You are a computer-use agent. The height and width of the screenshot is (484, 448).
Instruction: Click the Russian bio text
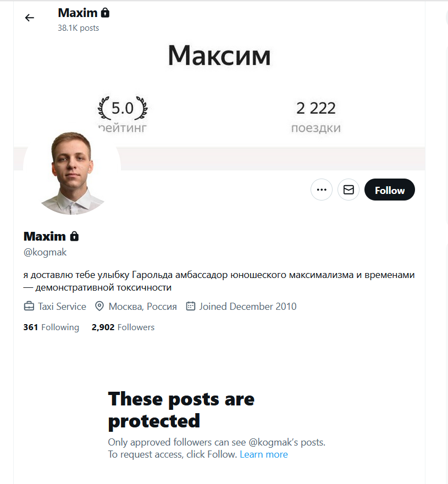(219, 281)
